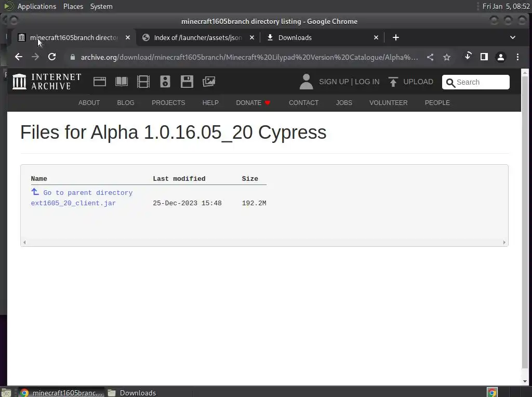Image resolution: width=532 pixels, height=397 pixels.
Task: Open the CONTACT nav link
Action: [x=303, y=103]
